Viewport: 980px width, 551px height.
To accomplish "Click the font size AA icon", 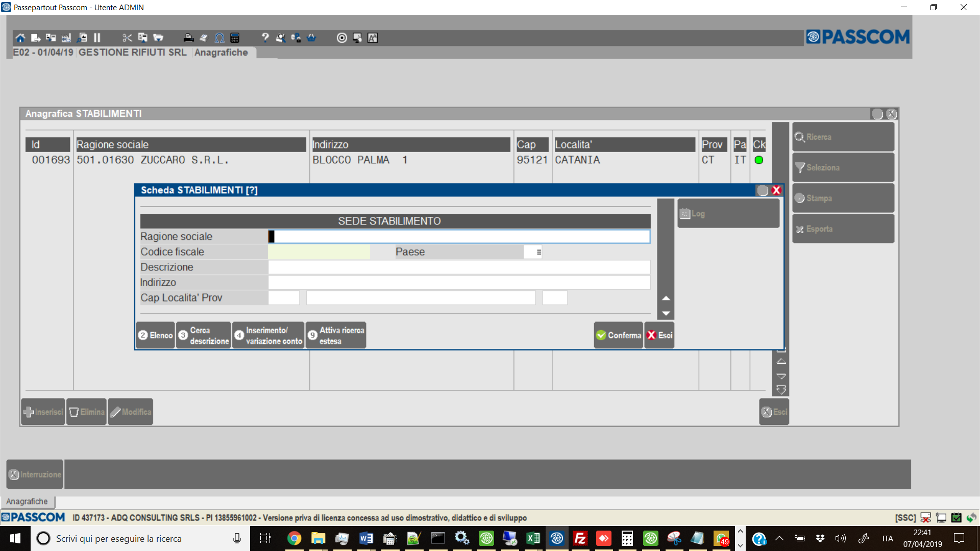I will (x=373, y=38).
